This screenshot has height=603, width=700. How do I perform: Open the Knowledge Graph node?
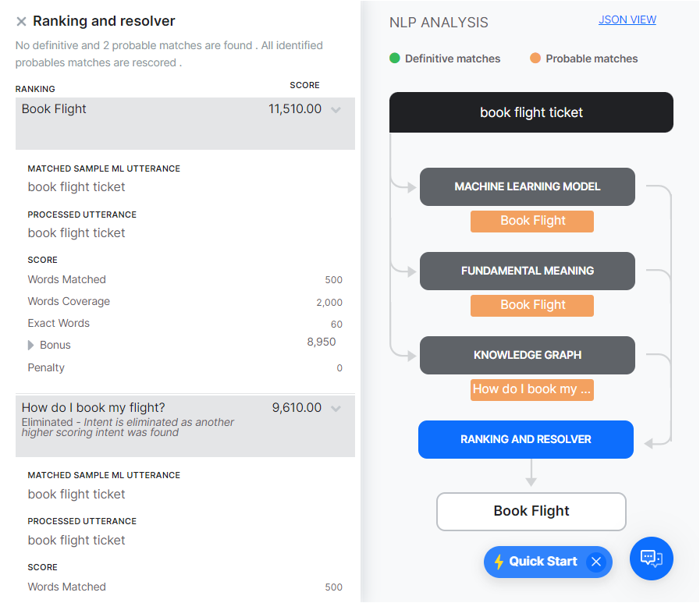point(527,356)
